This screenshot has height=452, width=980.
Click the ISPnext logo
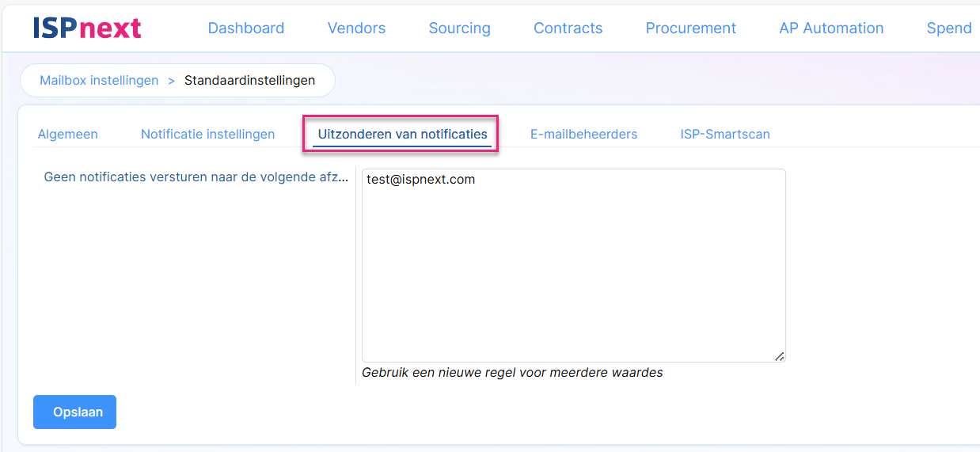[x=87, y=28]
